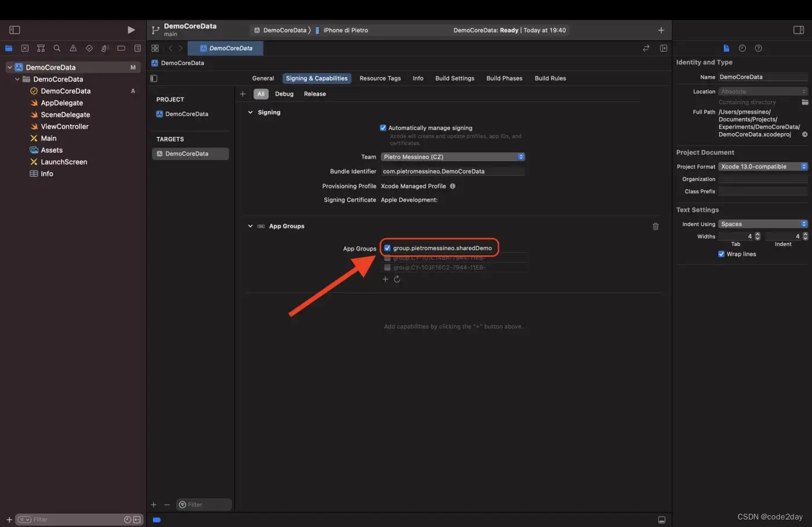Refresh the App Groups list

(x=397, y=279)
